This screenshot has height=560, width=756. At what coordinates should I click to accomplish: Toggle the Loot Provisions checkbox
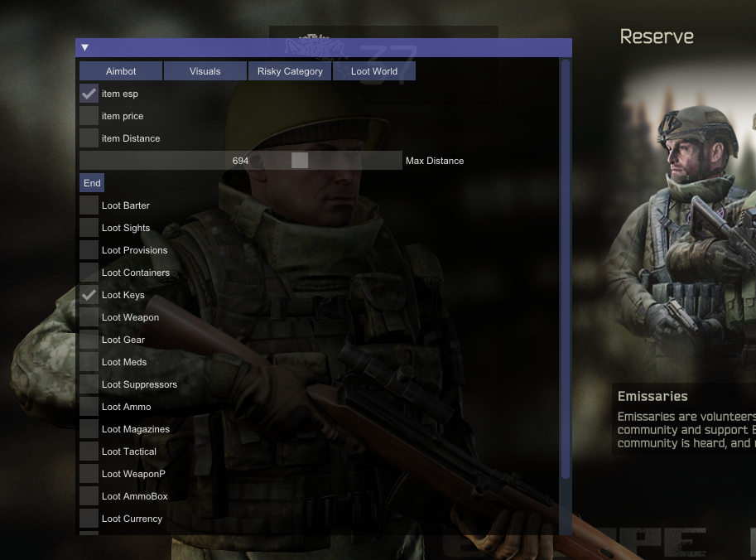point(89,250)
